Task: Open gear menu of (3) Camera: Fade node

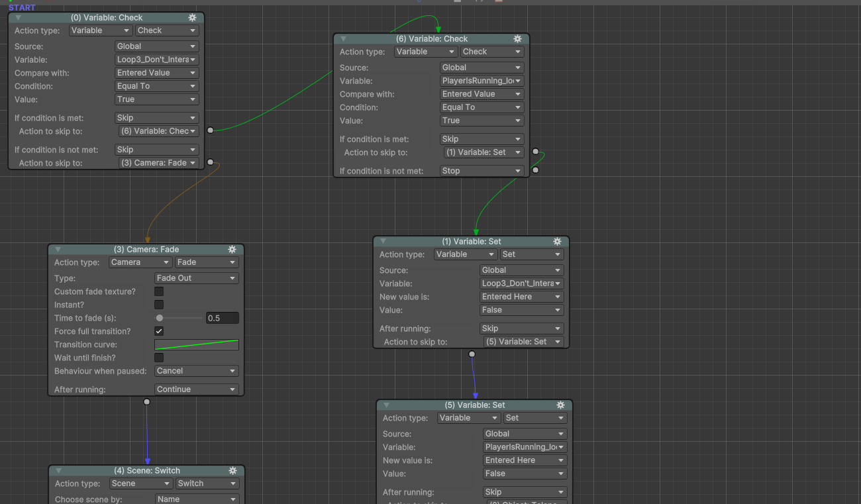Action: (232, 250)
